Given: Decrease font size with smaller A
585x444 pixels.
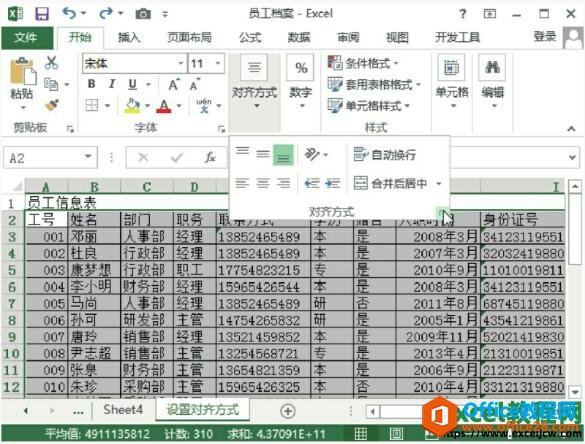Looking at the screenshot, I should (194, 85).
